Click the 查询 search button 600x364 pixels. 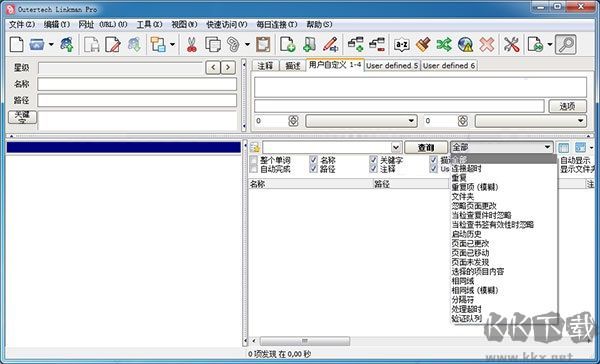pos(426,148)
